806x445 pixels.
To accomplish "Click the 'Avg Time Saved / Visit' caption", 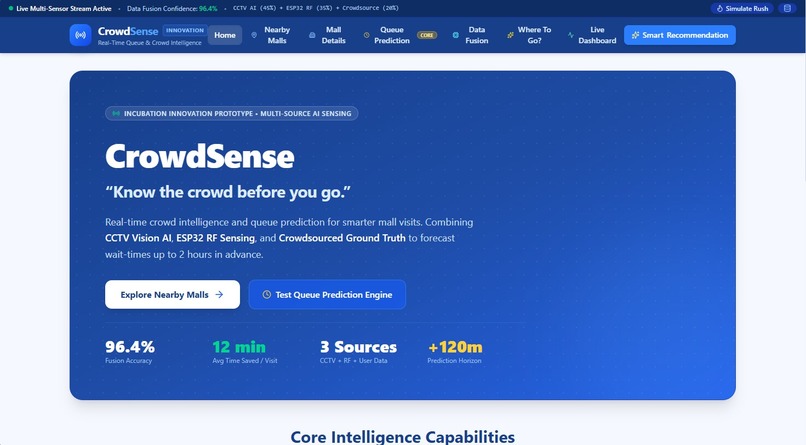I will point(245,361).
